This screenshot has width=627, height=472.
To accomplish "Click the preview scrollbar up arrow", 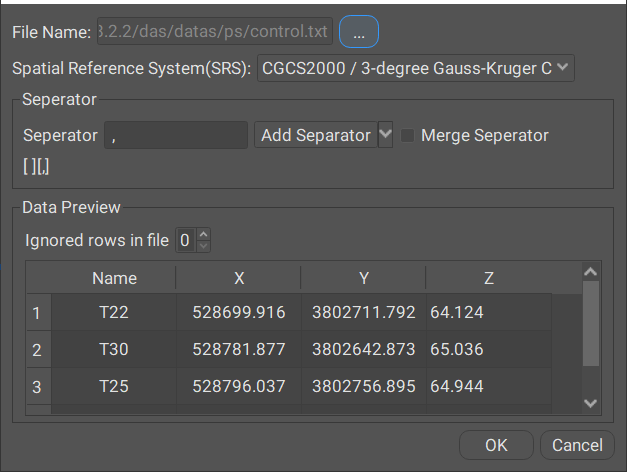I will tap(591, 272).
